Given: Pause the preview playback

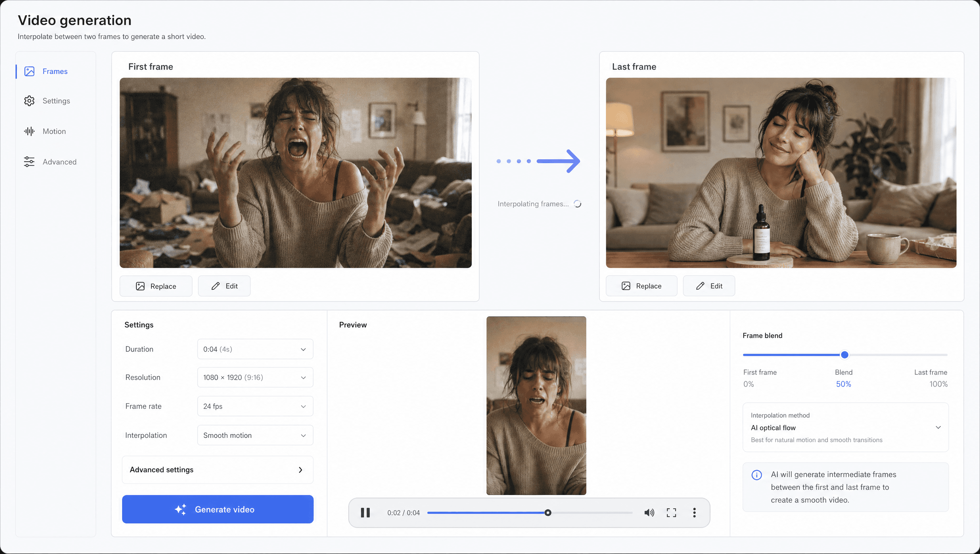Looking at the screenshot, I should 365,513.
